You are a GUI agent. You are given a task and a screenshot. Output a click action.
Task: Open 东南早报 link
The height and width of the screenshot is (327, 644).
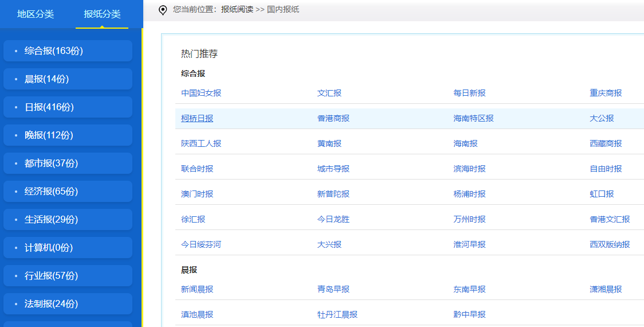469,289
